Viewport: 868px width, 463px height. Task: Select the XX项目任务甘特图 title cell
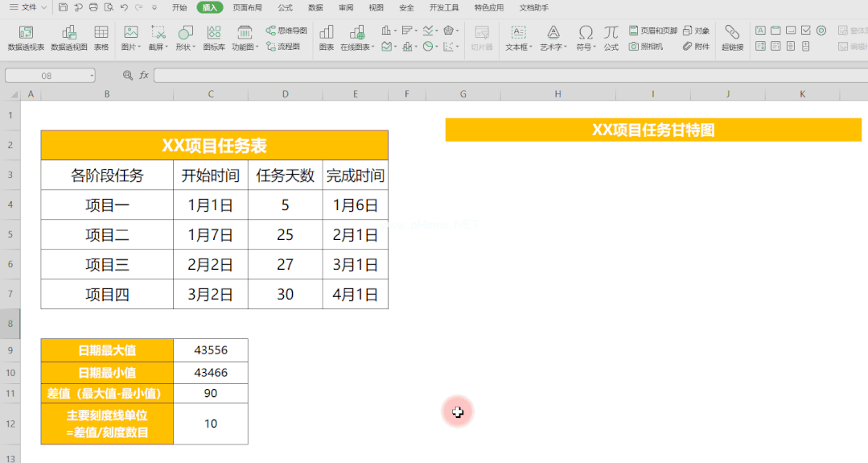pyautogui.click(x=653, y=130)
